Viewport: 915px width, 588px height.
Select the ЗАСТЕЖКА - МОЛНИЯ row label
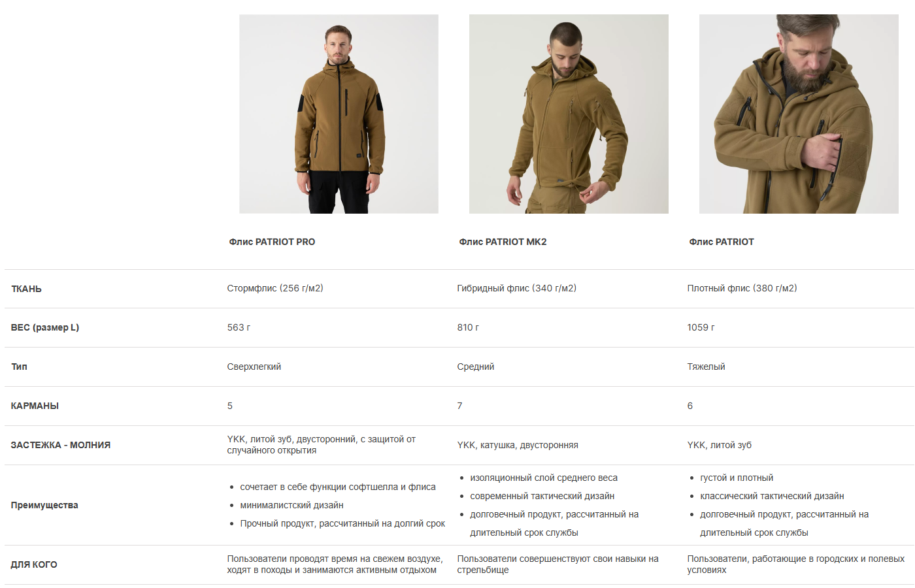[x=61, y=445]
